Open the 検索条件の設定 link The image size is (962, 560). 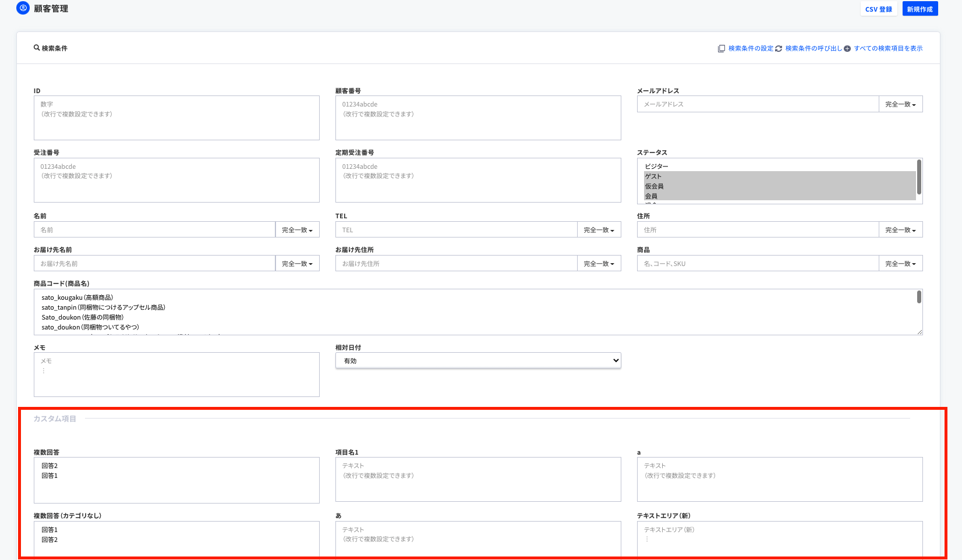pyautogui.click(x=751, y=48)
